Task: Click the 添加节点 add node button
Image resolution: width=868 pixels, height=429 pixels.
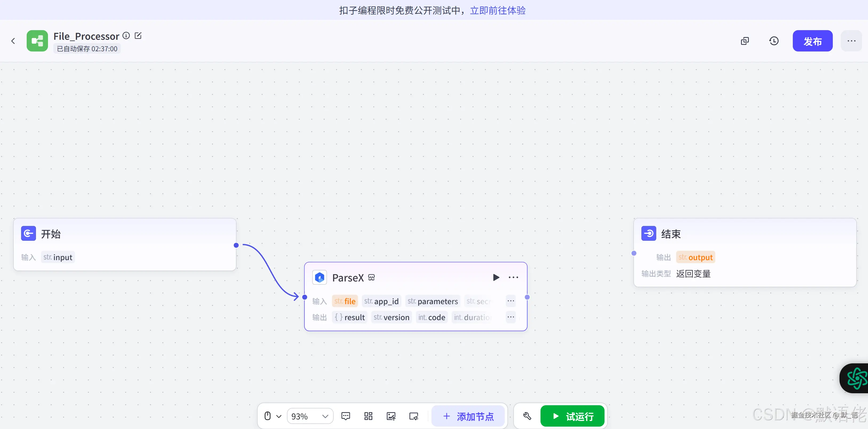Action: click(468, 416)
